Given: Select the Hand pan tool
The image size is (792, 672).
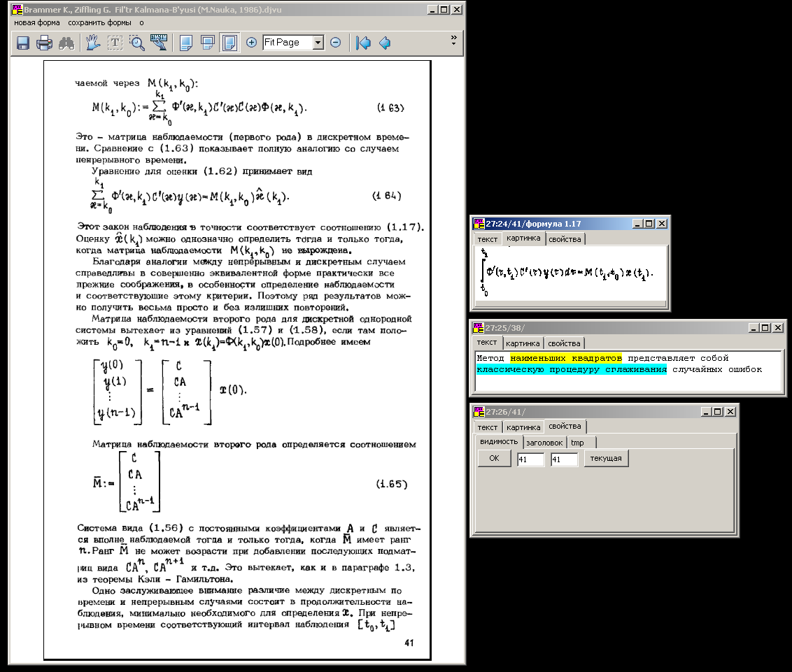Looking at the screenshot, I should point(93,43).
